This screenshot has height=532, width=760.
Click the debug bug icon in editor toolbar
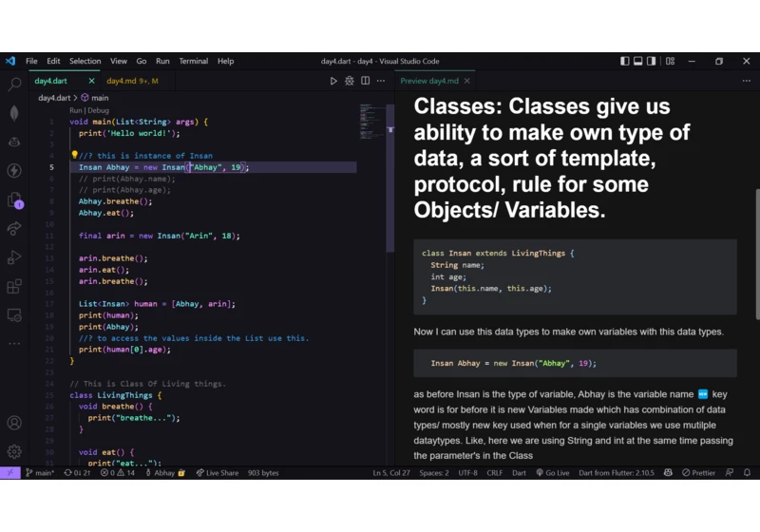click(349, 81)
